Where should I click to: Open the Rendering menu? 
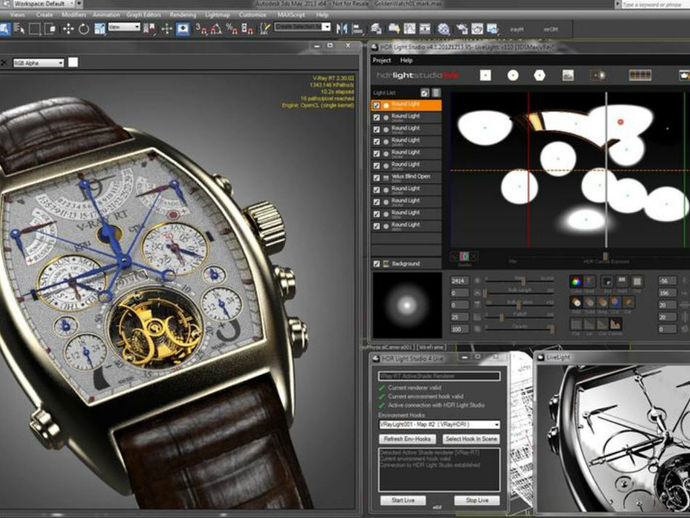[x=183, y=15]
